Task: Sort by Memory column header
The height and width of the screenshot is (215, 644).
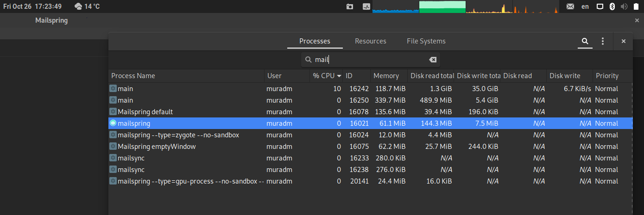Action: [389, 76]
